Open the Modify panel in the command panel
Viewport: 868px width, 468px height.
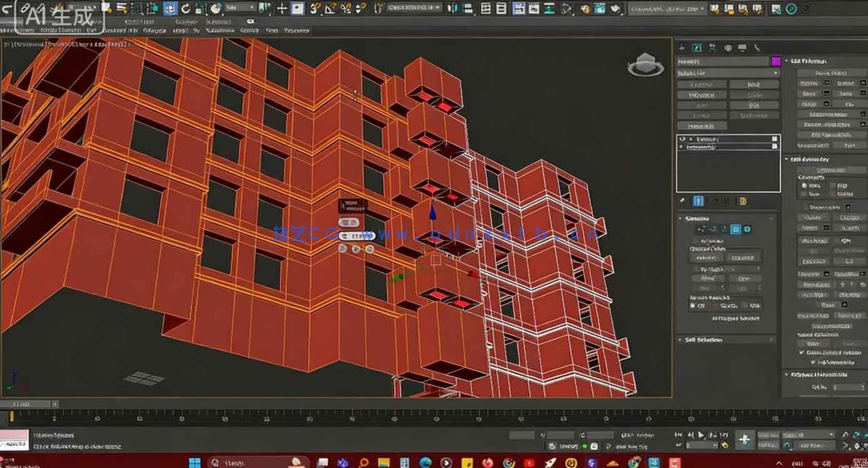[696, 47]
